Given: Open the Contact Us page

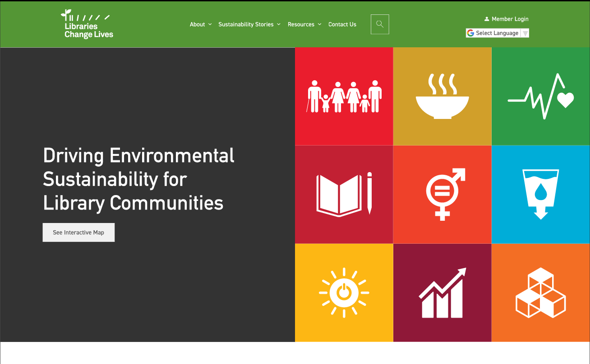Looking at the screenshot, I should point(342,24).
